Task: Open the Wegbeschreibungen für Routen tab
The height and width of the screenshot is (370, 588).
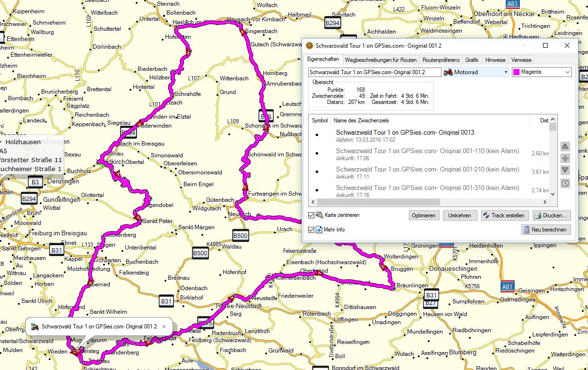Action: 380,60
